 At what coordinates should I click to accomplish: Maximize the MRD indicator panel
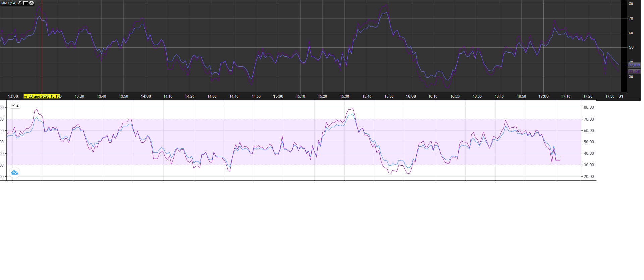25,3
